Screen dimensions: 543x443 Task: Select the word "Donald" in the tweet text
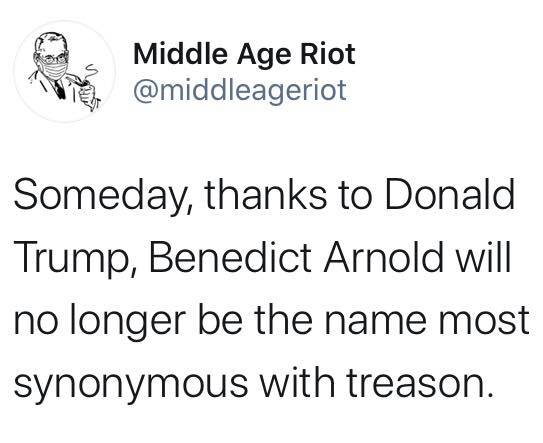point(449,194)
